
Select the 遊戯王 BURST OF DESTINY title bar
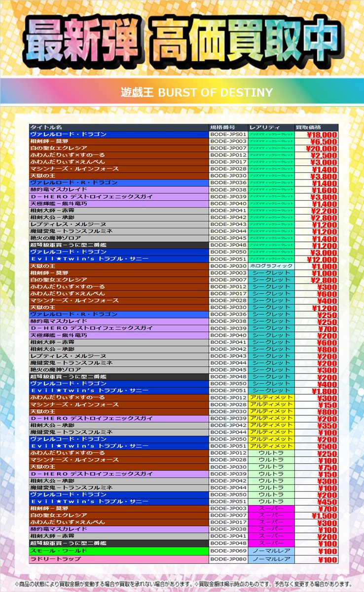[x=182, y=92]
